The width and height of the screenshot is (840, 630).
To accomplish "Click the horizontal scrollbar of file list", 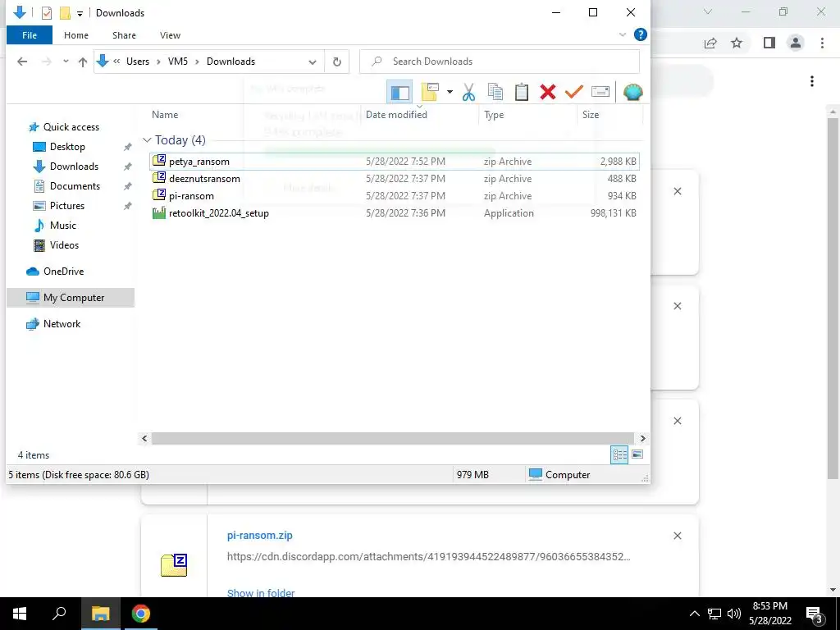I will coord(393,438).
